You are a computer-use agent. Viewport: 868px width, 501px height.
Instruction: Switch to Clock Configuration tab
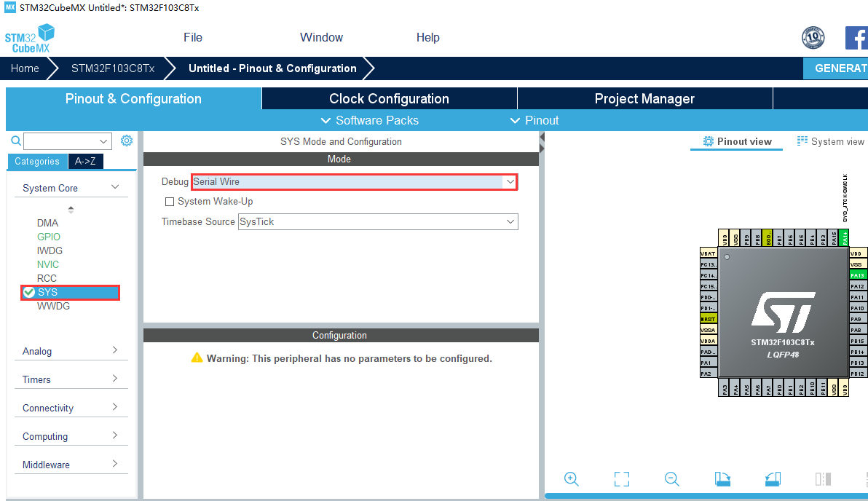(389, 98)
